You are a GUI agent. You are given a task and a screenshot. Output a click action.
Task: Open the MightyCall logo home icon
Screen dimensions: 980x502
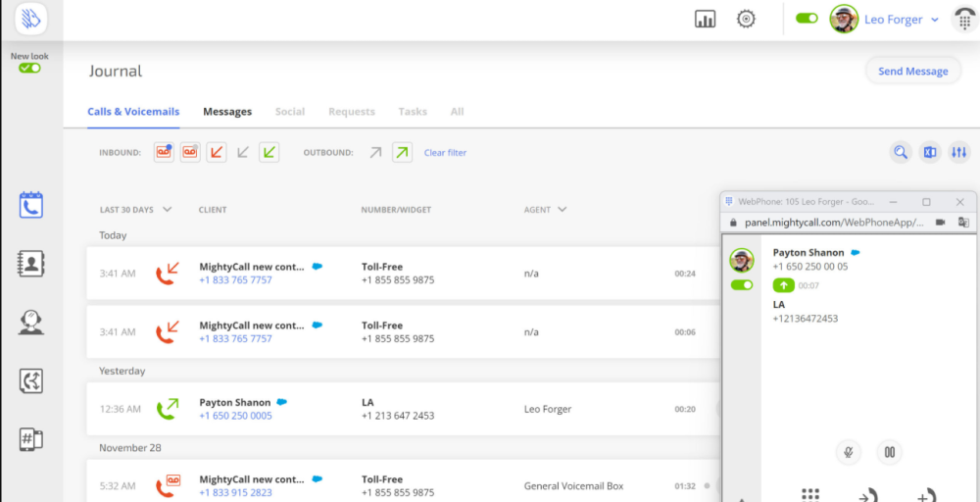[x=31, y=20]
